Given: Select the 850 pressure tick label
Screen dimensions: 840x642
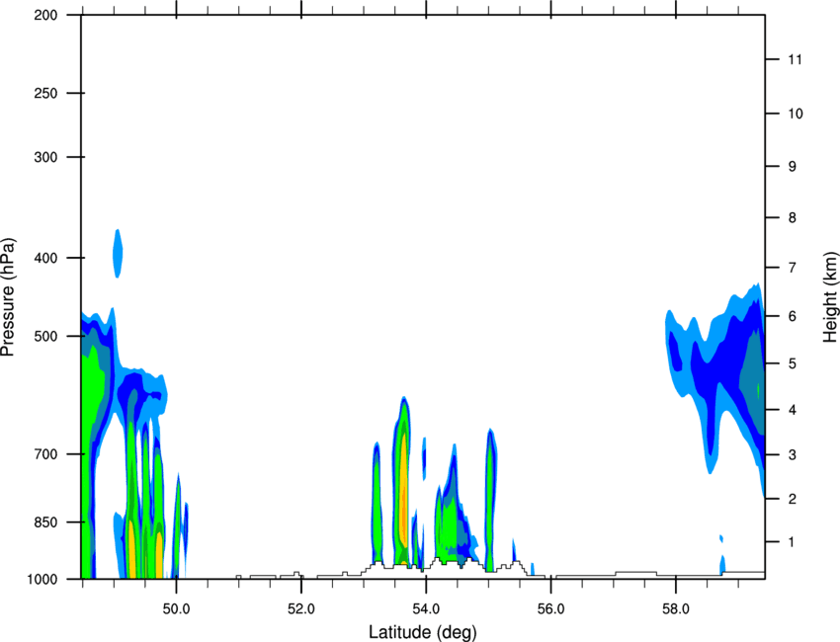Looking at the screenshot, I should (x=45, y=522).
